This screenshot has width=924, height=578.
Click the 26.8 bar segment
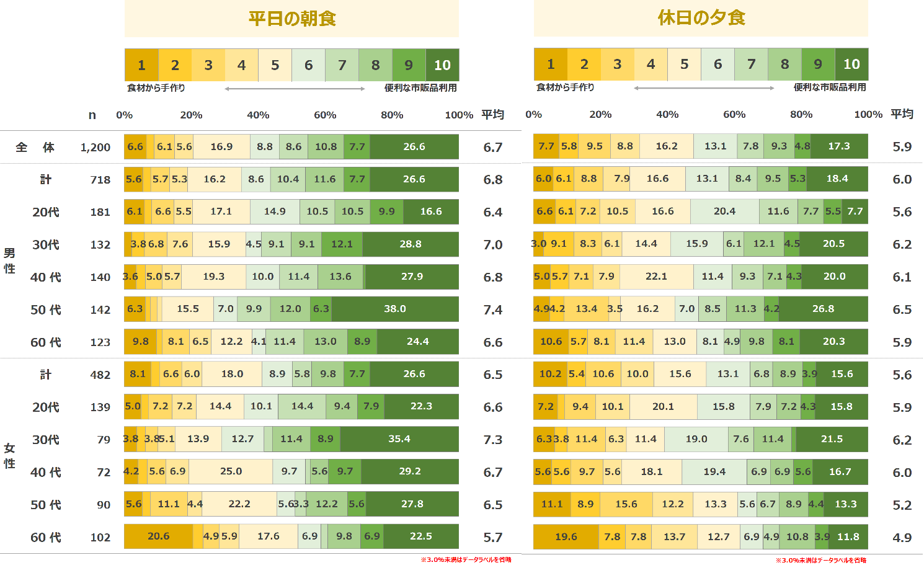[x=823, y=309]
